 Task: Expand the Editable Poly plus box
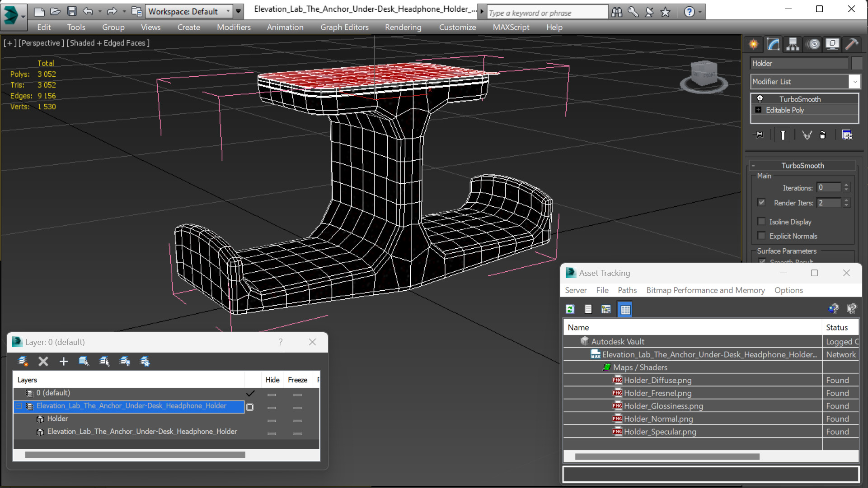pos(758,110)
